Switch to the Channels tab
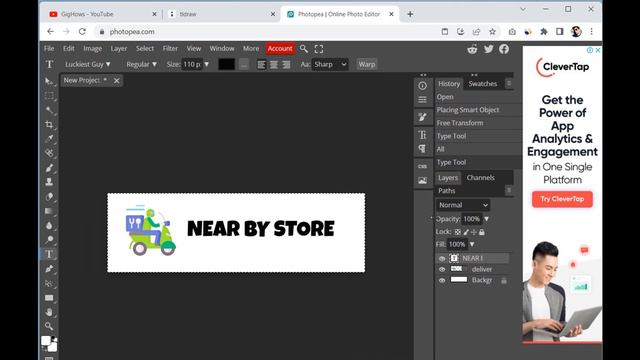The height and width of the screenshot is (360, 640). (x=480, y=178)
